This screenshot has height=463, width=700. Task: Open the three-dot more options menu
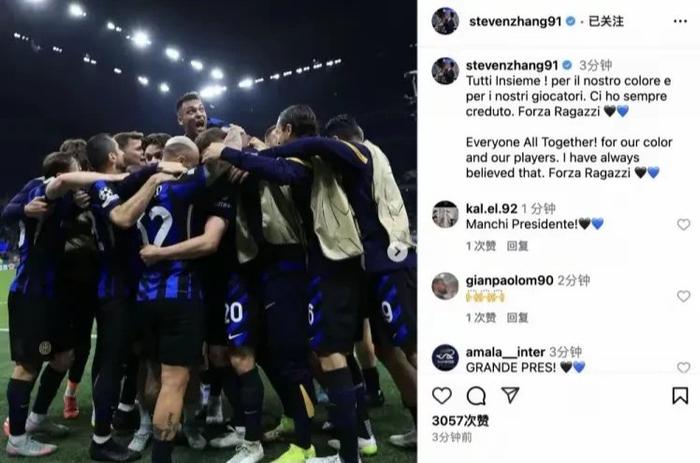tap(680, 21)
